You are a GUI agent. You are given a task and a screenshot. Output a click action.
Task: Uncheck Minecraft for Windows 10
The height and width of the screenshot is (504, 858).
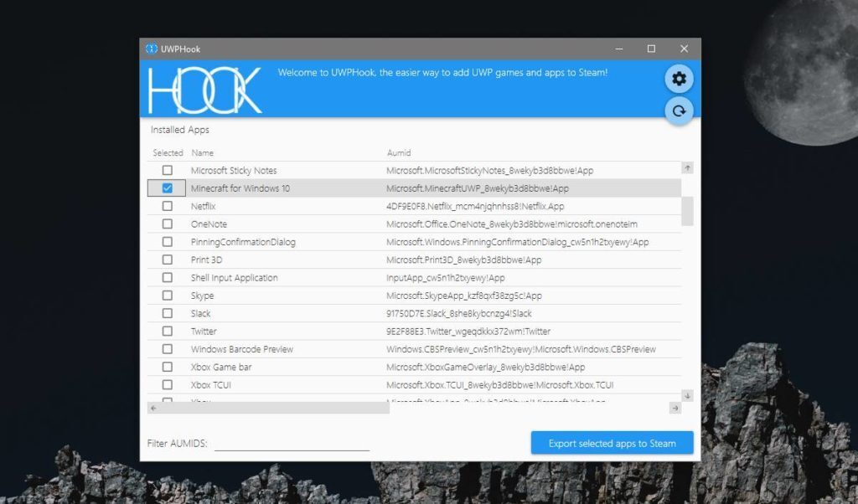coord(167,188)
